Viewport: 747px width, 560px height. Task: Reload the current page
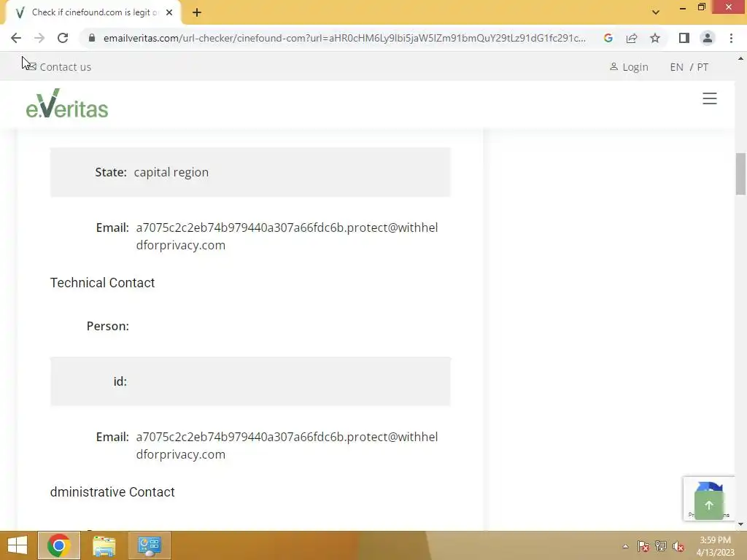pos(63,38)
